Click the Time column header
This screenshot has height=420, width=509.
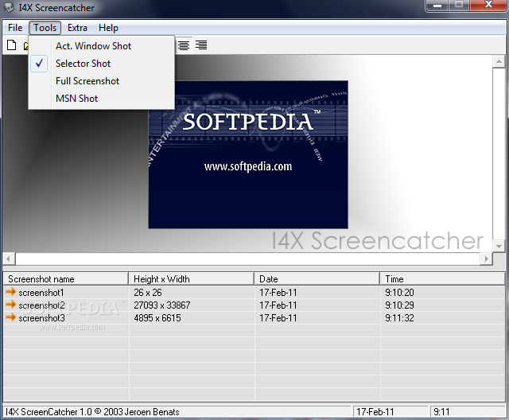(x=442, y=279)
